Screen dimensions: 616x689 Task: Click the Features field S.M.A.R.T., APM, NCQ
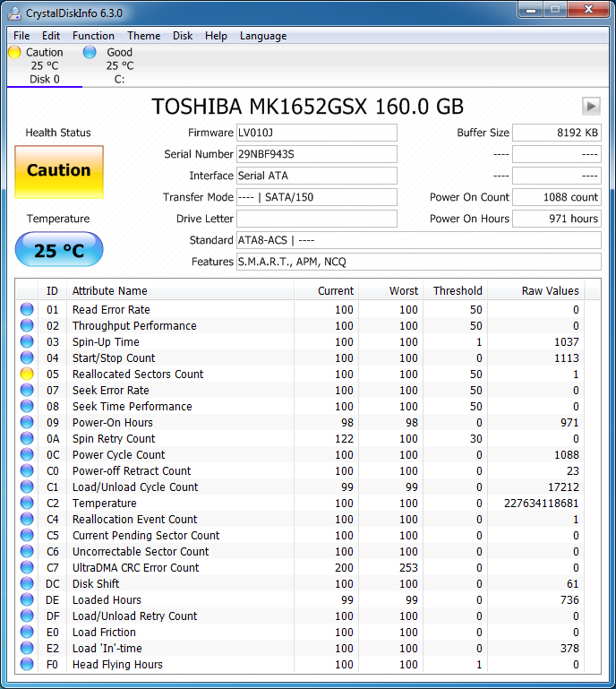pyautogui.click(x=419, y=262)
